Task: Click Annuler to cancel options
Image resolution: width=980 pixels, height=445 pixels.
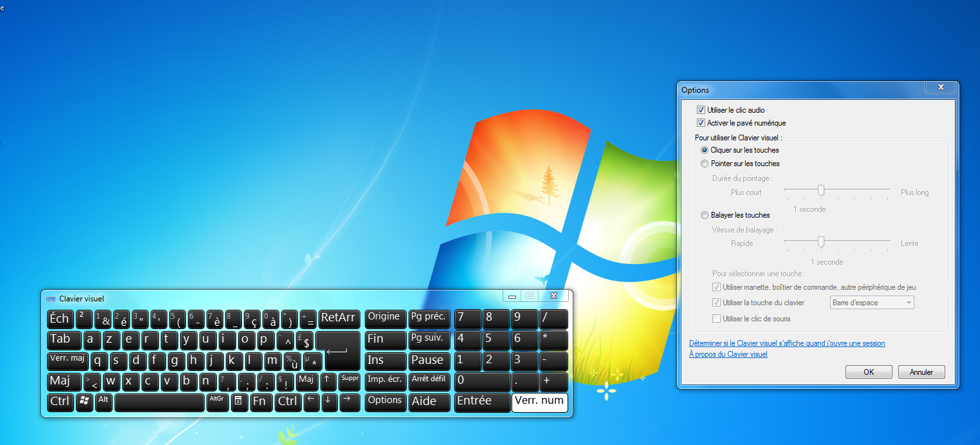Action: tap(921, 372)
